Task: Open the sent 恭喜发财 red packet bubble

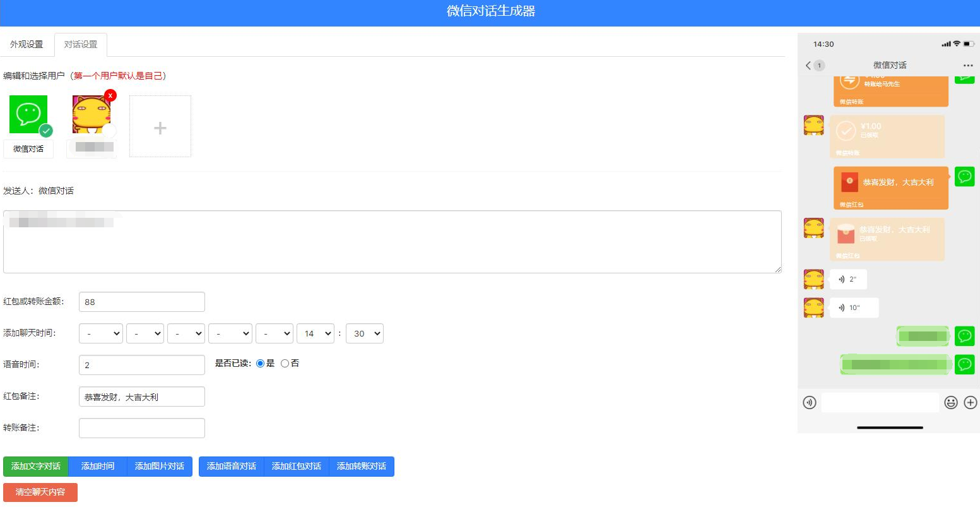Action: click(x=891, y=188)
